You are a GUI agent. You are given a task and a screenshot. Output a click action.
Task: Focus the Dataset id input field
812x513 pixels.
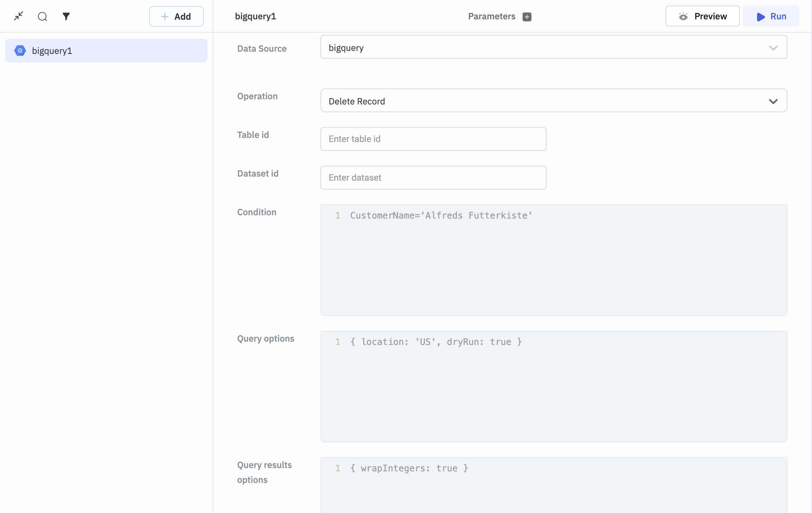click(433, 178)
